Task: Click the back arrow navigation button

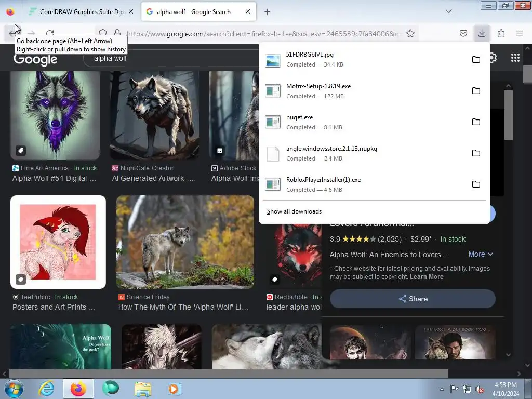Action: tap(12, 33)
